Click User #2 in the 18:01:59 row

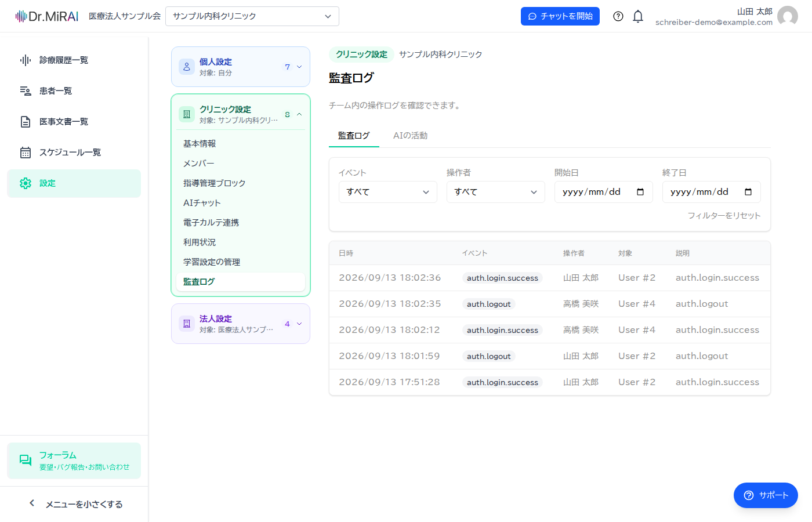(637, 356)
